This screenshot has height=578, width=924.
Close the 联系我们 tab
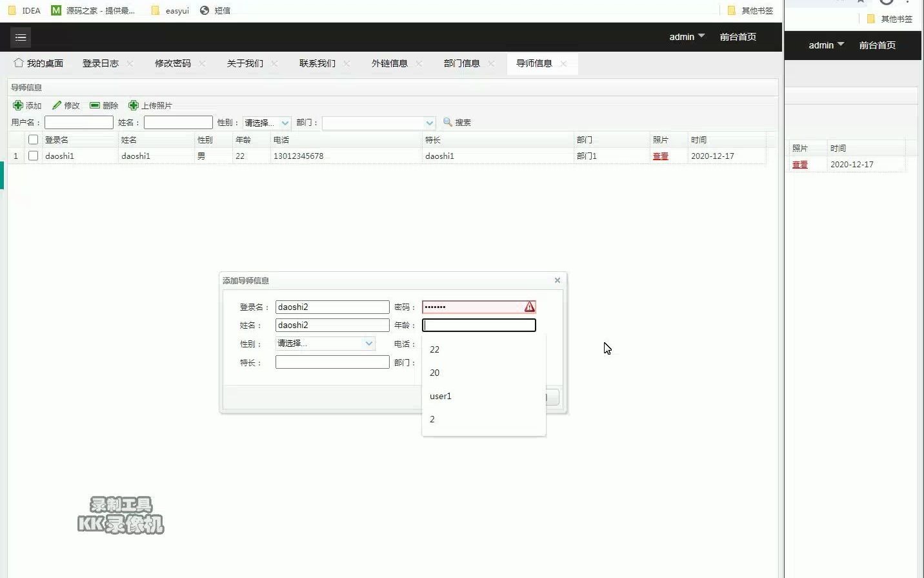click(x=346, y=63)
